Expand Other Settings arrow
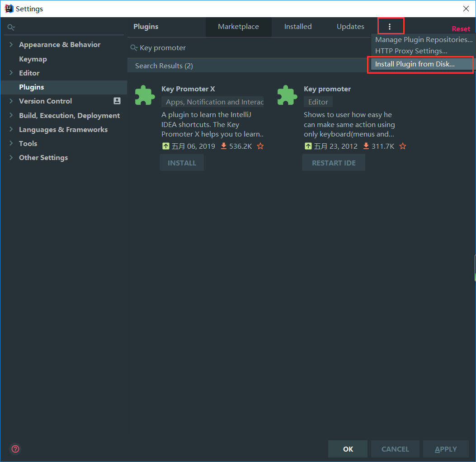Image resolution: width=476 pixels, height=462 pixels. tap(11, 157)
